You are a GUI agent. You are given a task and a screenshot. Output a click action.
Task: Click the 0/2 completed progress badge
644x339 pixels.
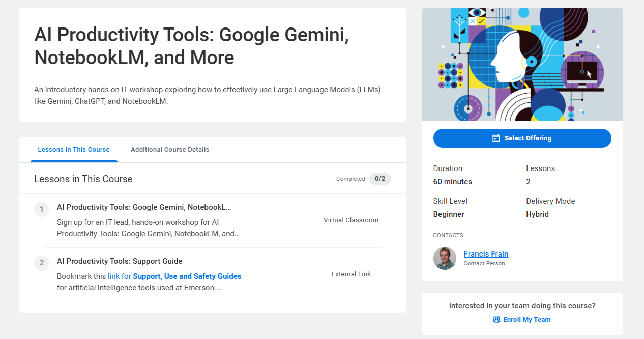point(380,179)
